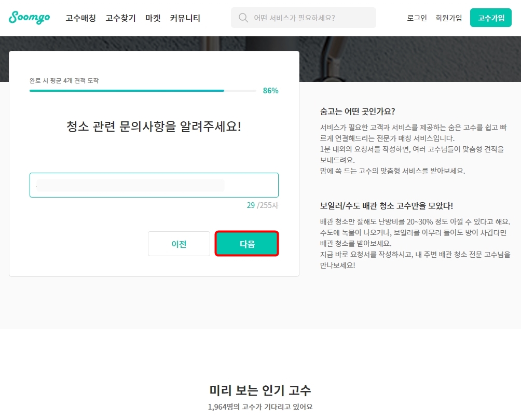The height and width of the screenshot is (420, 521).
Task: Click the 이전 button to go back
Action: click(179, 244)
